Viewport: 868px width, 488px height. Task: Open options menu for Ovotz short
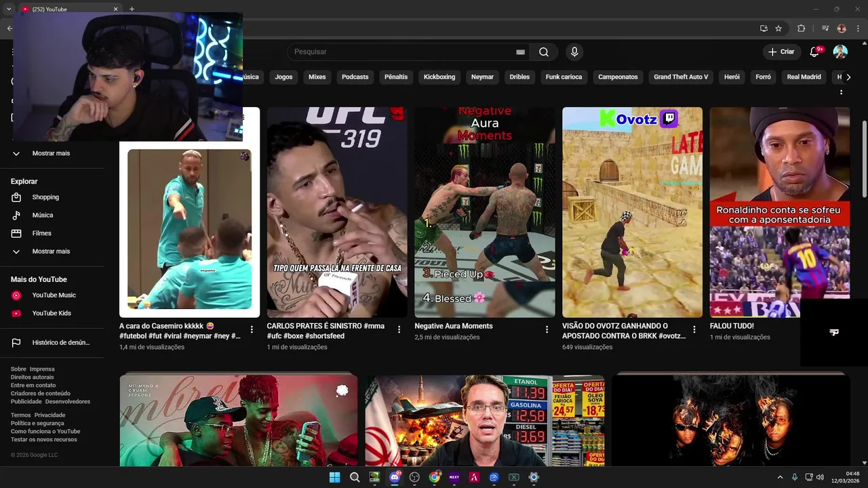coord(694,329)
